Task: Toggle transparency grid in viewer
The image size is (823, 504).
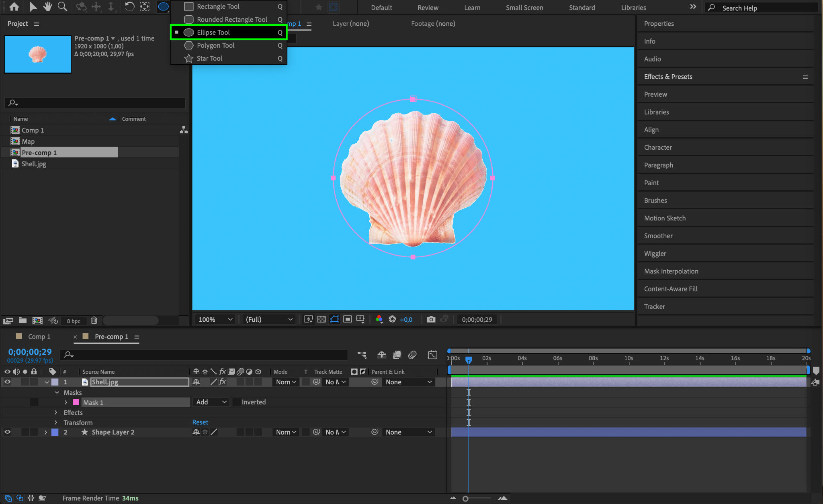Action: coord(321,319)
